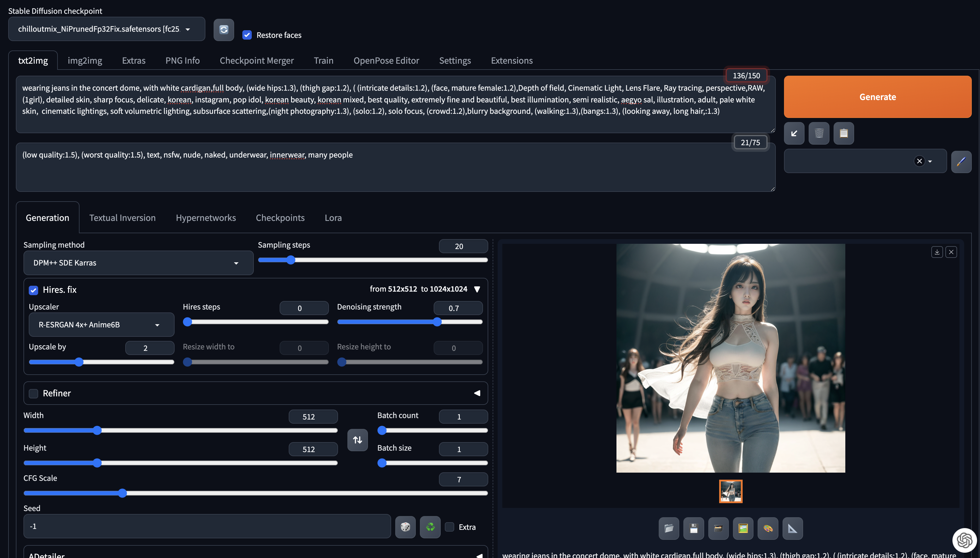Disable the Restore faces checkbox
Image resolution: width=980 pixels, height=558 pixels.
pos(247,35)
